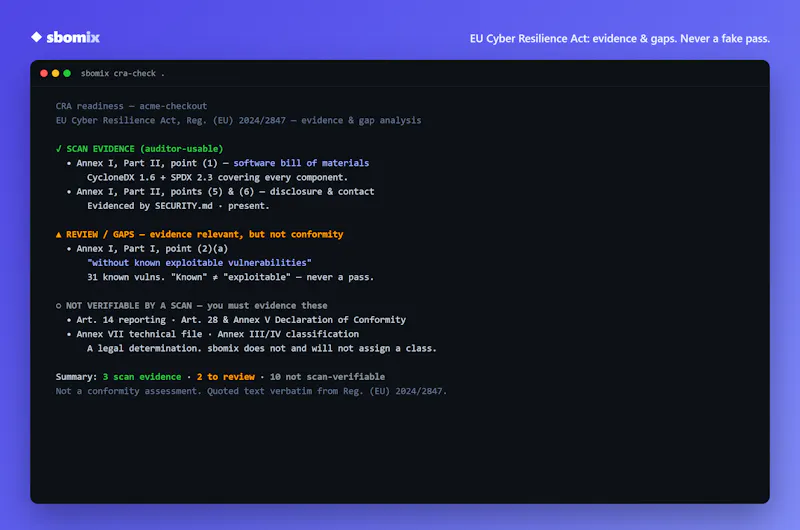The height and width of the screenshot is (530, 800).
Task: Click the yellow minimize dot on terminal
Action: click(55, 73)
